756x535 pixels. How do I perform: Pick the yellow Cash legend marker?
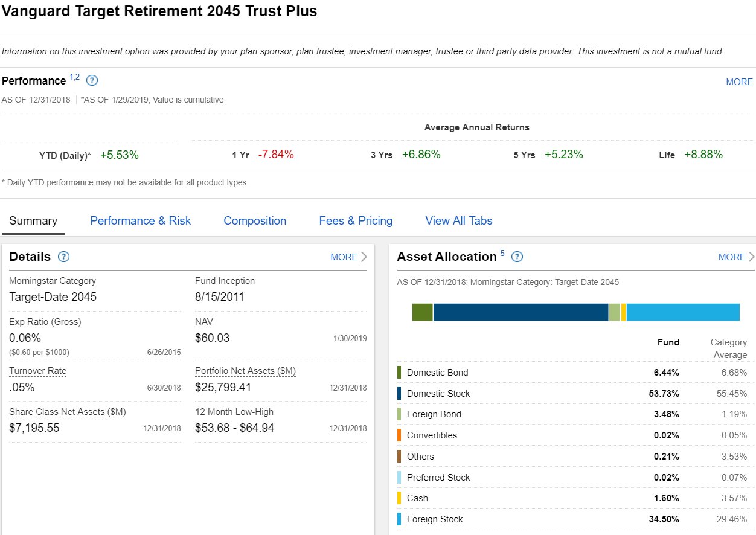click(x=399, y=498)
